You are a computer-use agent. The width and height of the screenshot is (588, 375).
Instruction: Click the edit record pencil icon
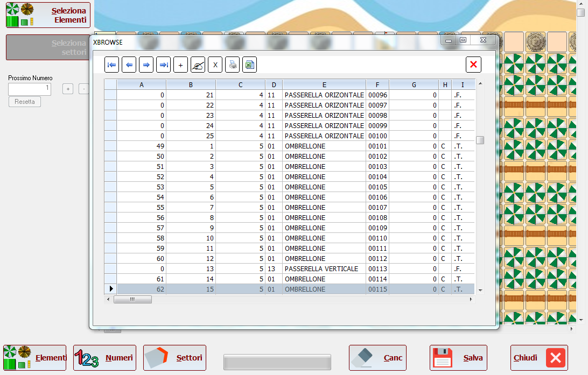(x=198, y=65)
